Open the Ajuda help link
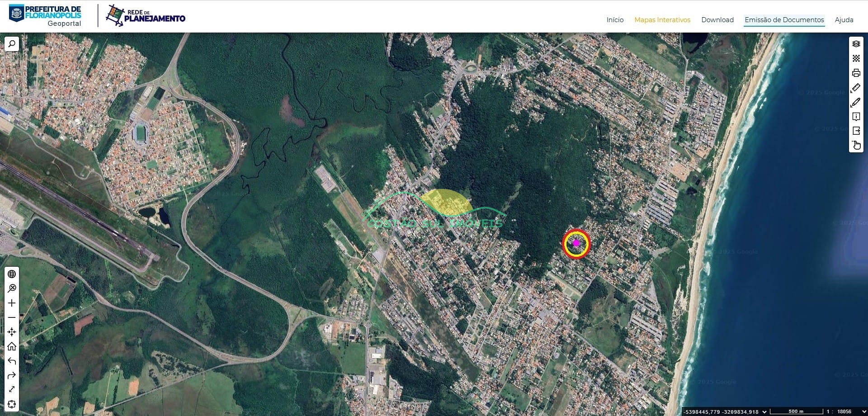Image resolution: width=868 pixels, height=416 pixels. (x=844, y=20)
